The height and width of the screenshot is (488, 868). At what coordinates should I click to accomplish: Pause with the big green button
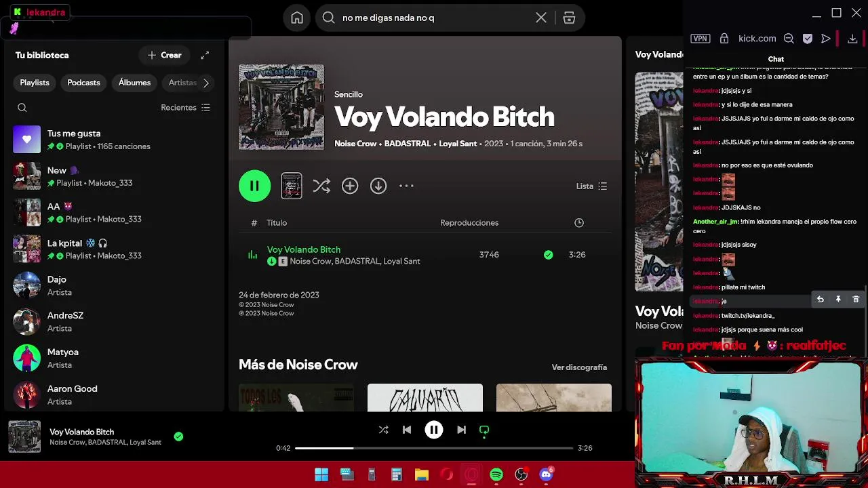(254, 186)
